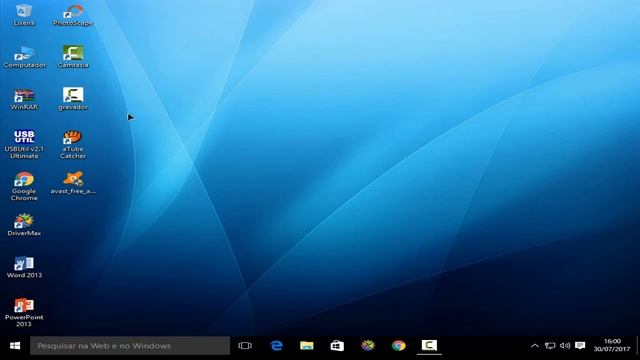The width and height of the screenshot is (640, 360).
Task: Open Task View on the taskbar
Action: point(245,346)
